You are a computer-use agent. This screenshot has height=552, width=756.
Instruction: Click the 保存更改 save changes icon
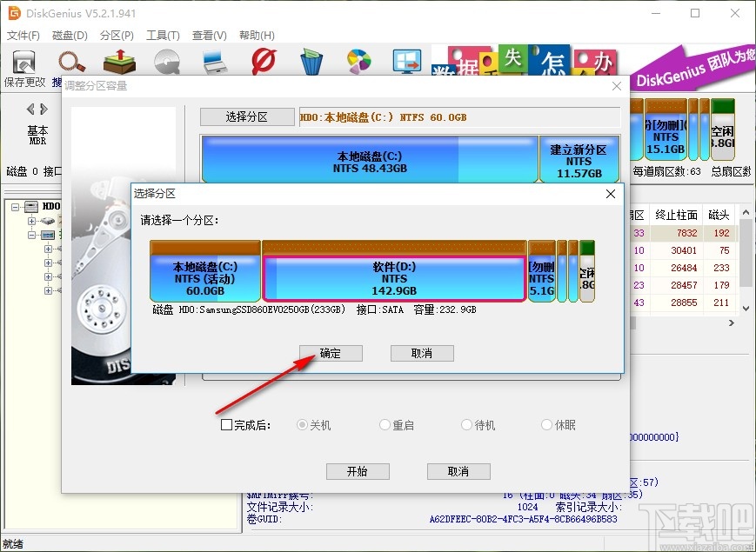23,63
